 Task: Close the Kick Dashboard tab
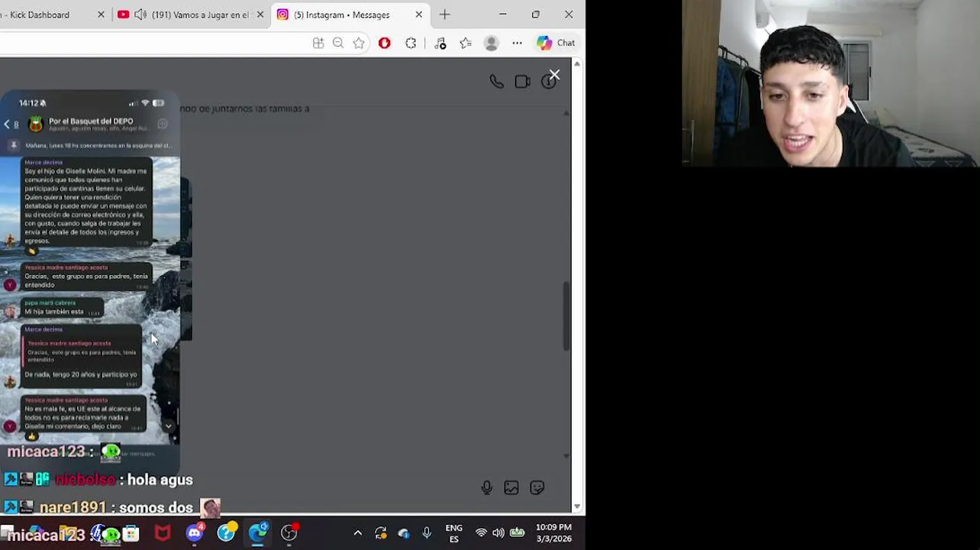(x=101, y=15)
